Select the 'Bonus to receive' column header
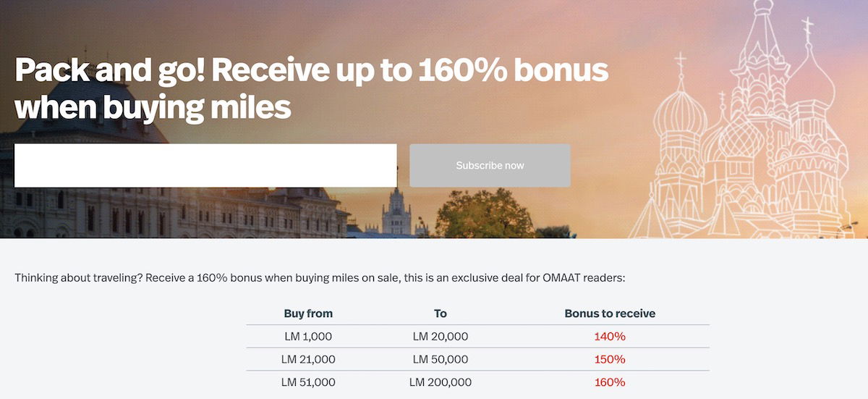This screenshot has height=399, width=868. pyautogui.click(x=610, y=314)
